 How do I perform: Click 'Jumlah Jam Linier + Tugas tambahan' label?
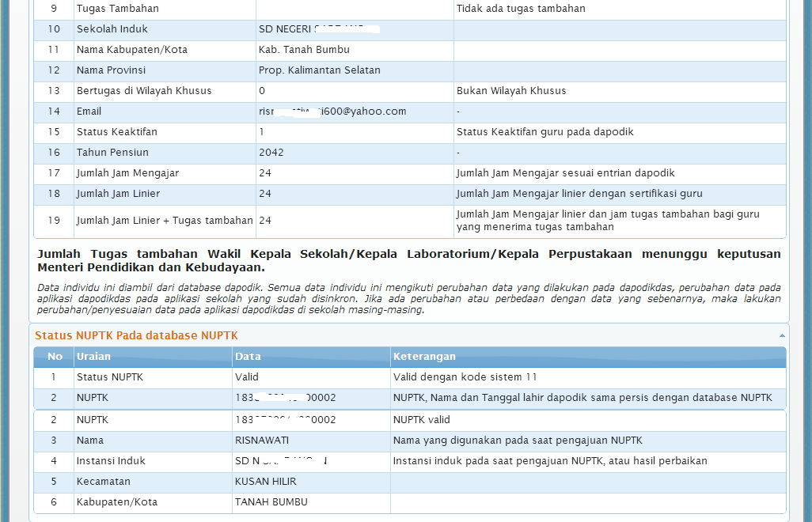(165, 221)
